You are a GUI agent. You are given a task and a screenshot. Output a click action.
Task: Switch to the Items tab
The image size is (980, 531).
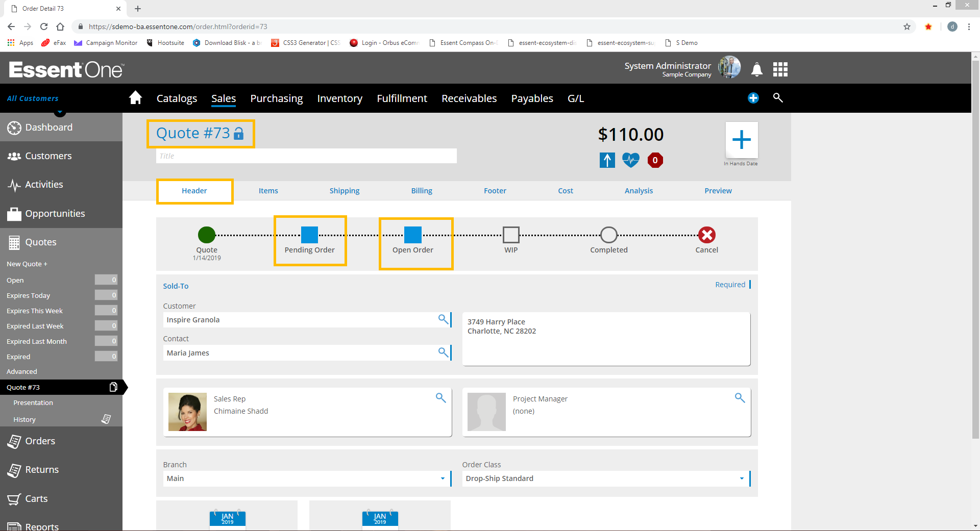[x=268, y=191]
